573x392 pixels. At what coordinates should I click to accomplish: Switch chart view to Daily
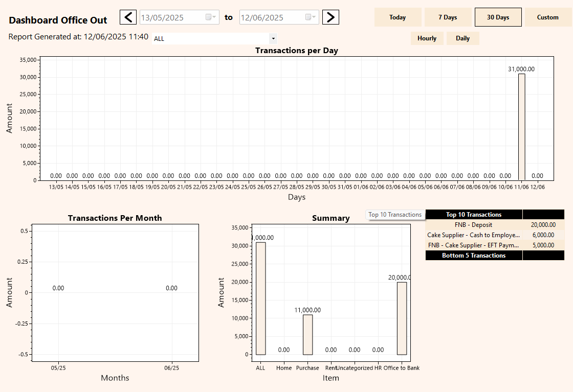click(462, 38)
